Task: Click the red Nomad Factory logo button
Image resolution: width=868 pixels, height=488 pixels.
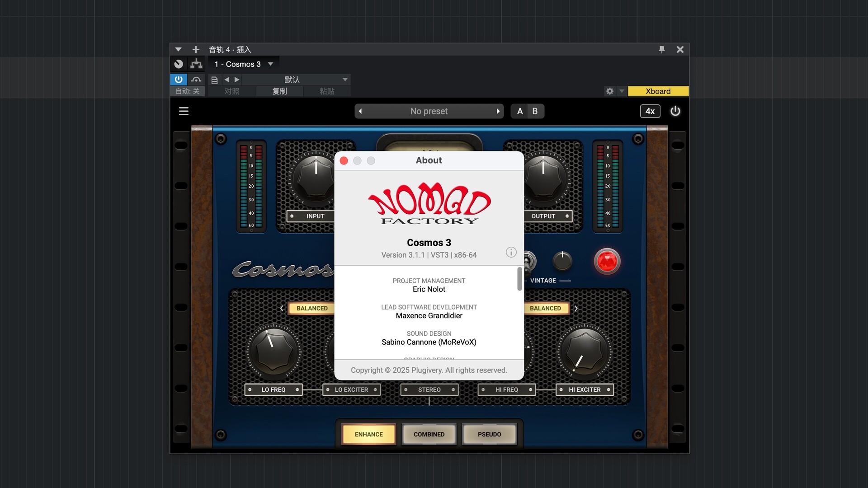Action: [607, 261]
